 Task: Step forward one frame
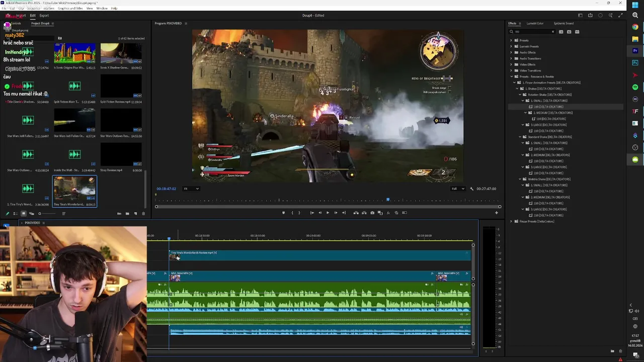[336, 213]
